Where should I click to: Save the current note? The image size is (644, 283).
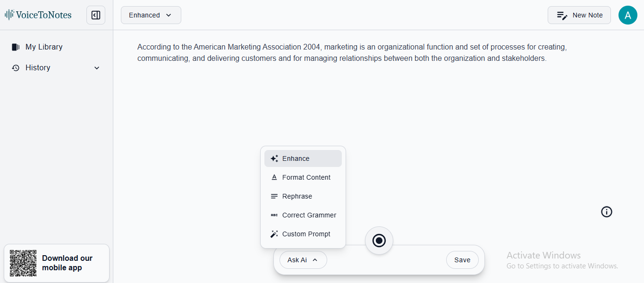click(x=462, y=259)
